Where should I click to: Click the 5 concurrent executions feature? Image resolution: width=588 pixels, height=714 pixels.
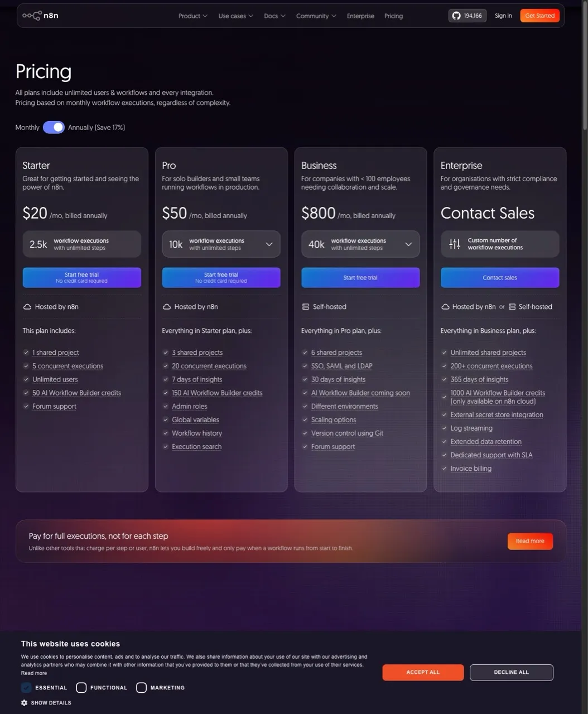tap(68, 366)
